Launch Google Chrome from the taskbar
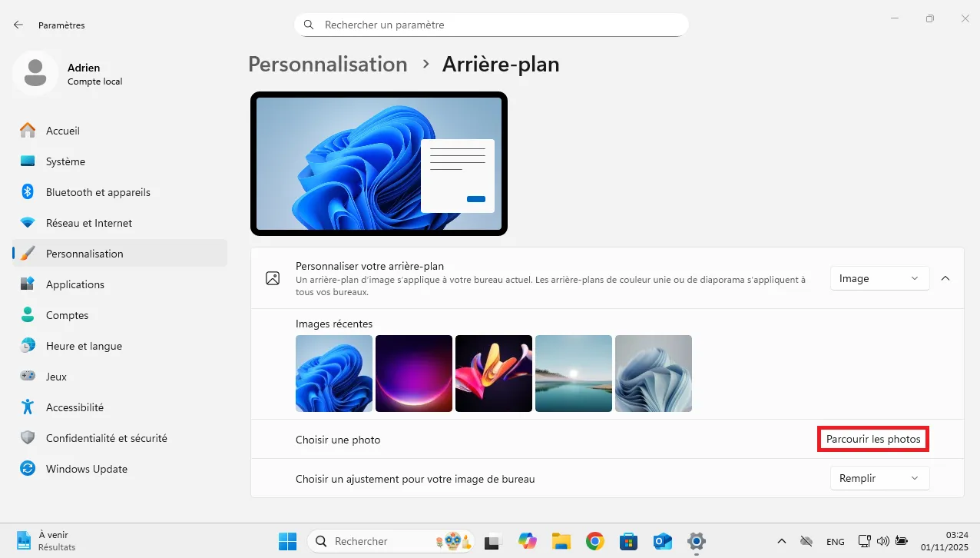The height and width of the screenshot is (558, 980). 594,541
